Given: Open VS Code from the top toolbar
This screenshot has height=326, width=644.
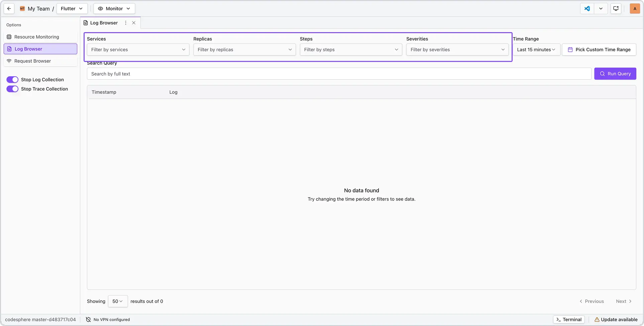Looking at the screenshot, I should coord(587,8).
